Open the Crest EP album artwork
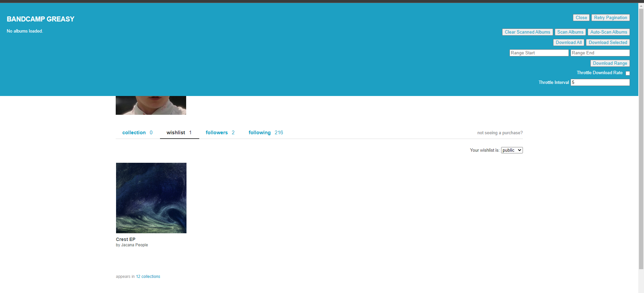The image size is (644, 293). point(151,198)
